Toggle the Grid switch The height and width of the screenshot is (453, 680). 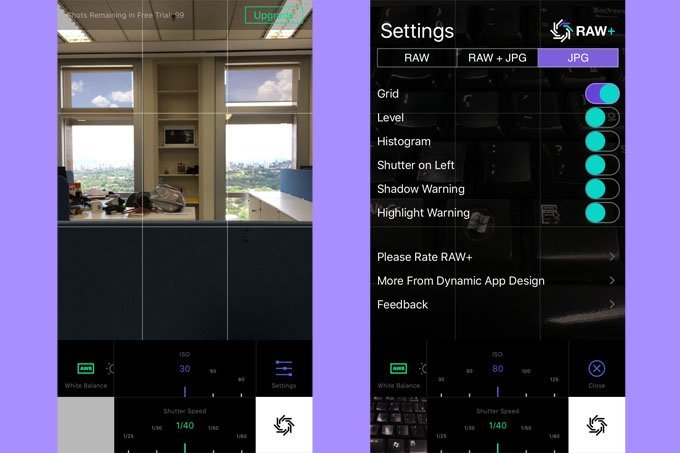tap(602, 94)
